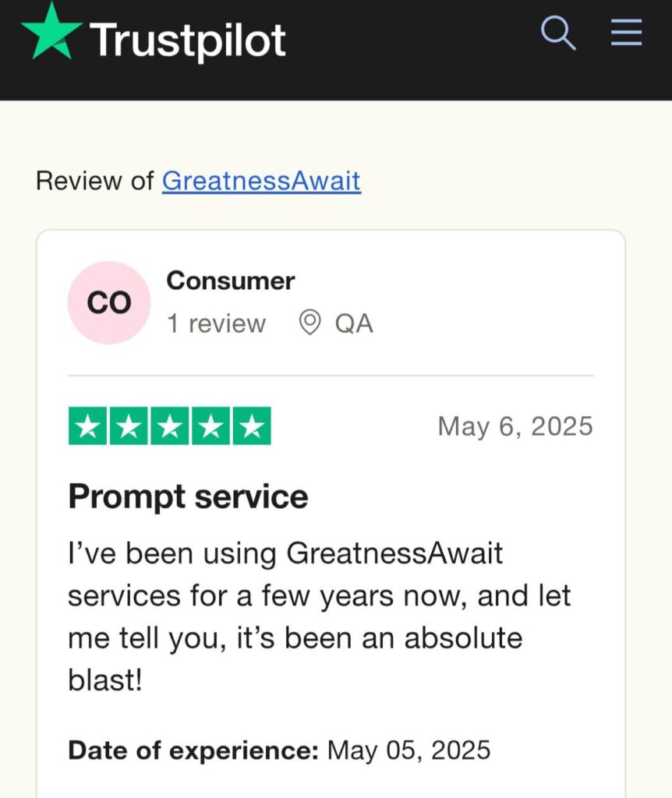Open the GreatnessAwait company link
672x798 pixels.
tap(262, 181)
